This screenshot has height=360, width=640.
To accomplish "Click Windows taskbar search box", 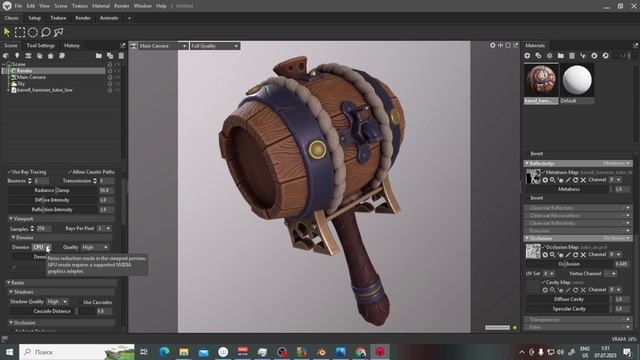I will pyautogui.click(x=77, y=352).
